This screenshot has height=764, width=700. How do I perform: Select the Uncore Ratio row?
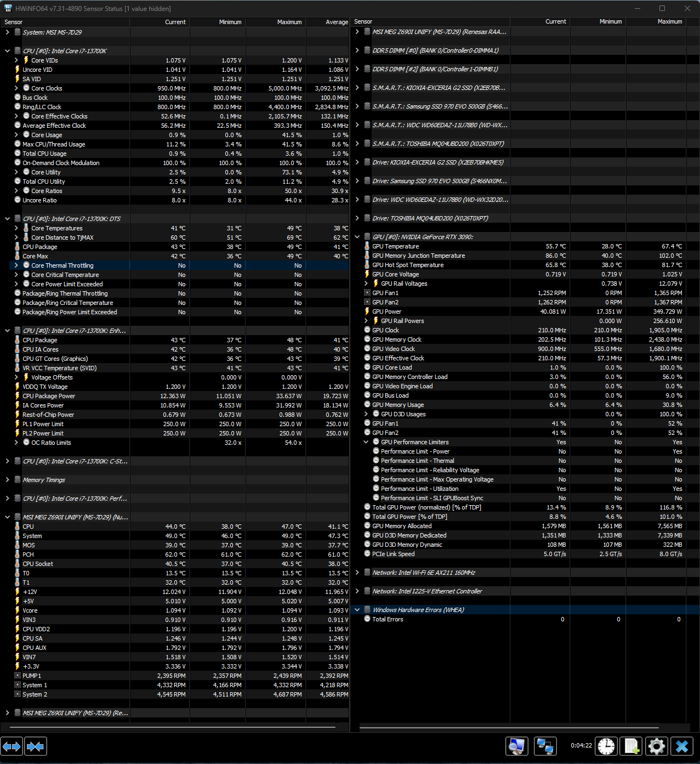(x=175, y=200)
